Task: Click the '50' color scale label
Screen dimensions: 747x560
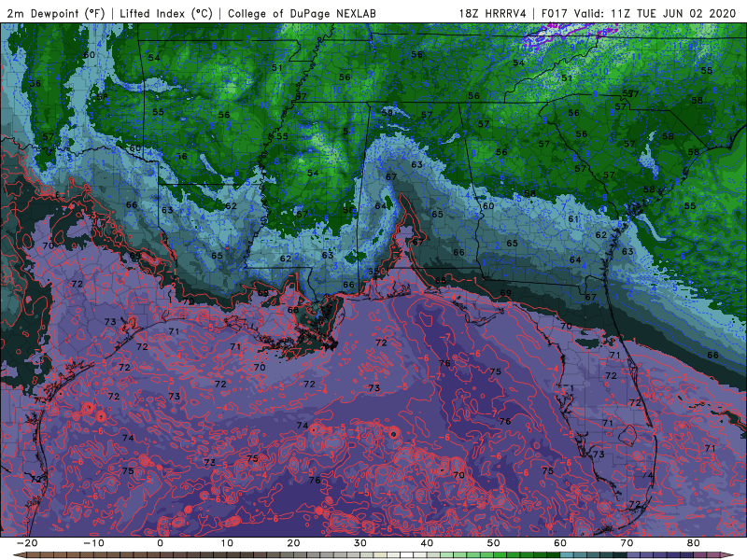Action: 494,543
